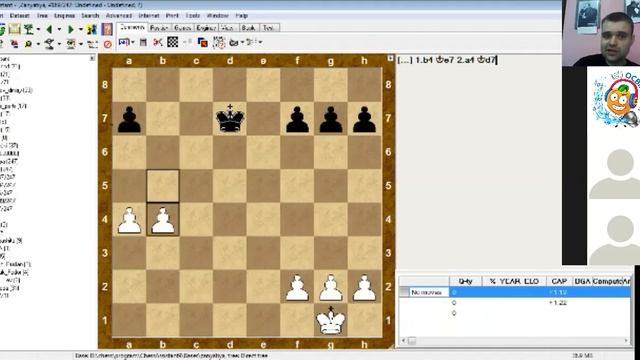Click the camera-like icon in the notation toolbar
The height and width of the screenshot is (360, 640).
coord(234,42)
